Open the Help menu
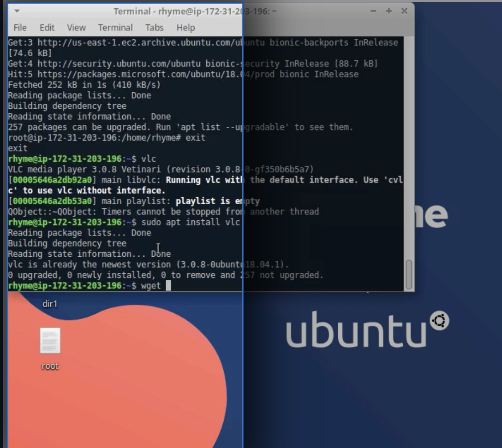 pyautogui.click(x=185, y=28)
